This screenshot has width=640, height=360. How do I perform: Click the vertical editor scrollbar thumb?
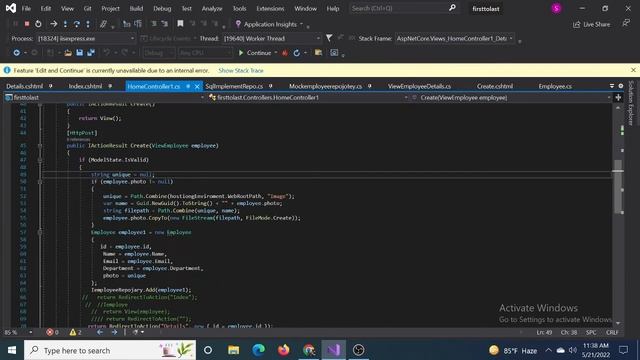point(618,186)
